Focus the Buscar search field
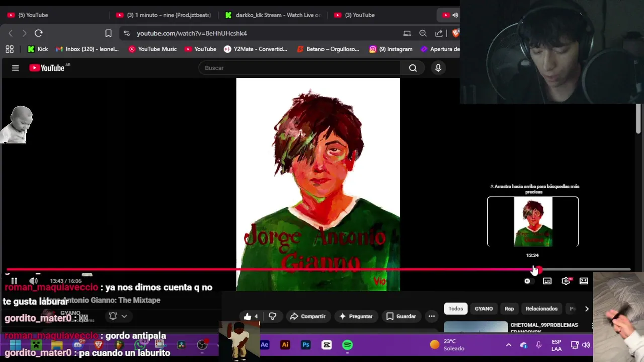 (x=300, y=68)
